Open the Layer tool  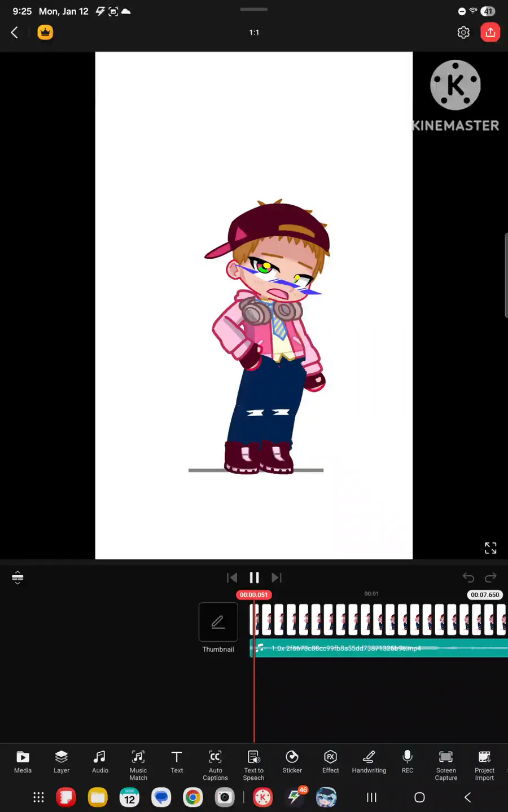(x=62, y=762)
